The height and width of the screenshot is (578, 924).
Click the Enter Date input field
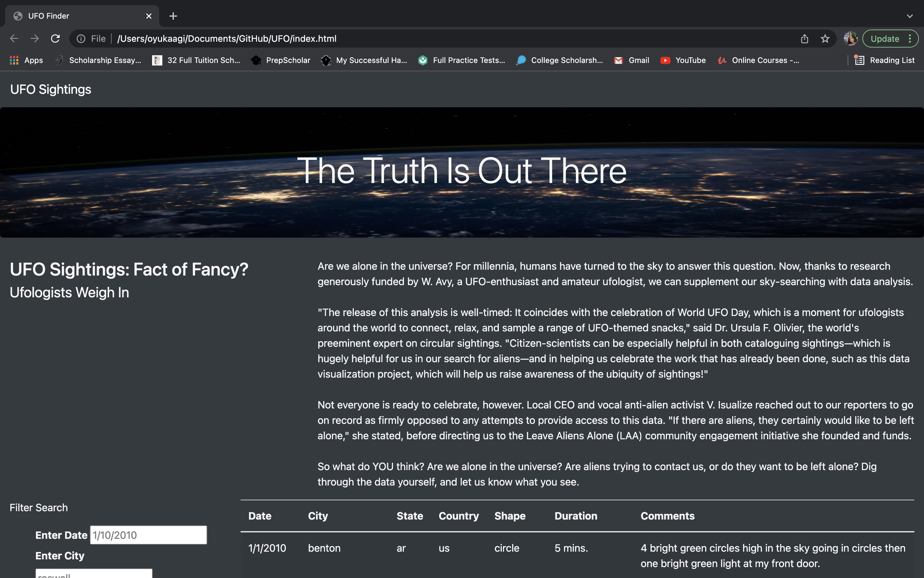pyautogui.click(x=149, y=535)
